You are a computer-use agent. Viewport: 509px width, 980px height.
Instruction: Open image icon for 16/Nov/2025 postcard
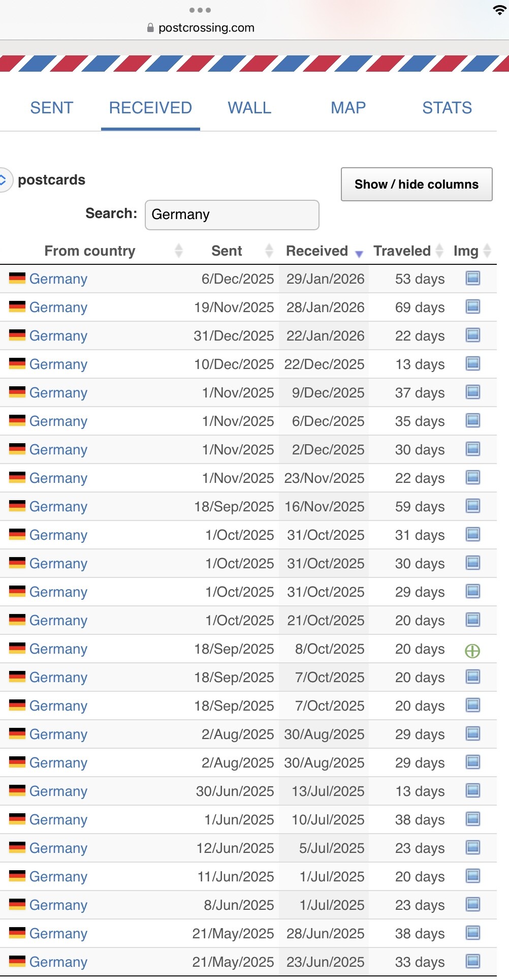tap(472, 506)
